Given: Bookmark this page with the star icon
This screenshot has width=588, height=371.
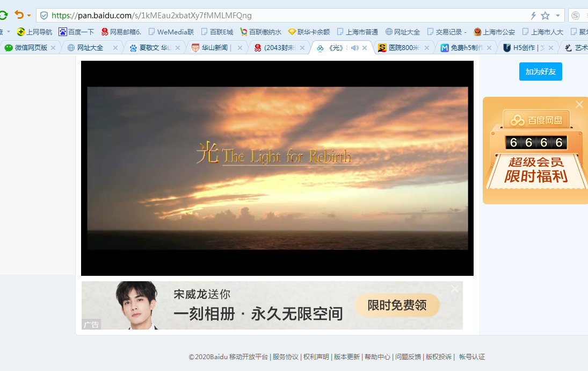Looking at the screenshot, I should [x=545, y=16].
